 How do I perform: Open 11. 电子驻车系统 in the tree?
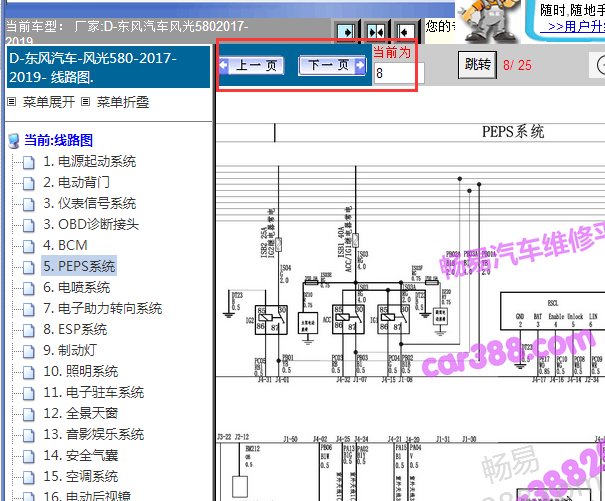point(94,392)
